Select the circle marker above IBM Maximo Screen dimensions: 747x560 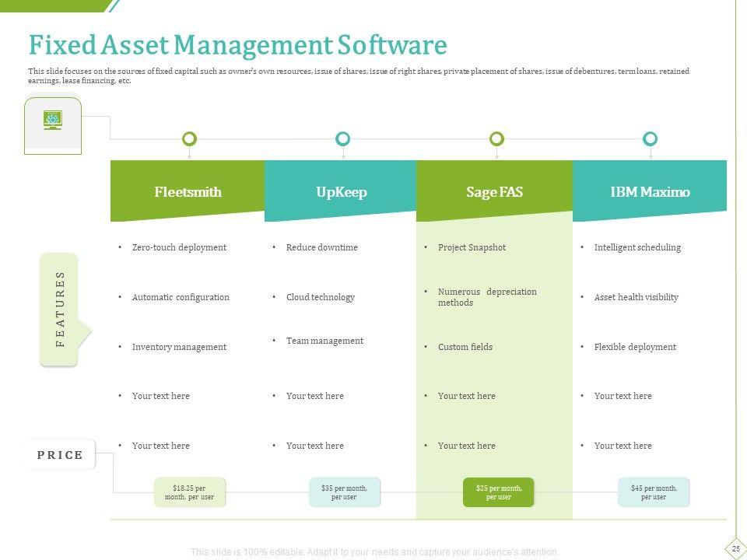(651, 139)
